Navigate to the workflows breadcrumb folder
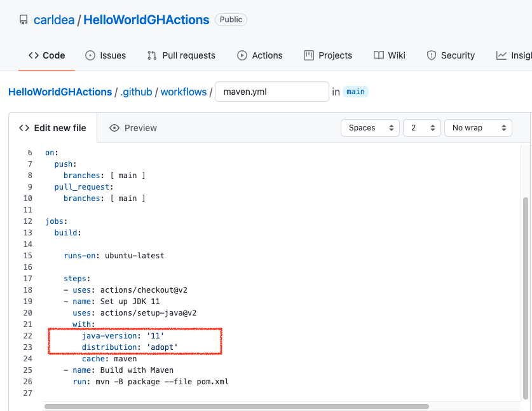Image resolution: width=532 pixels, height=411 pixels. (x=184, y=92)
